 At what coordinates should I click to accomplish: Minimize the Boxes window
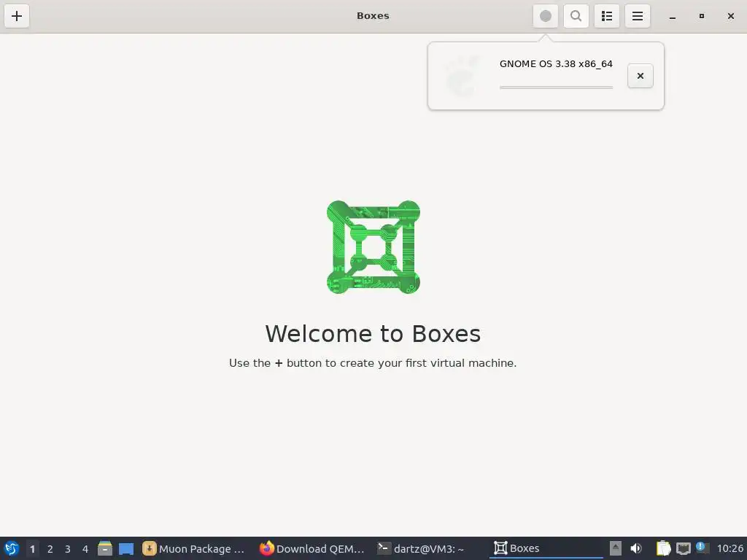click(x=672, y=16)
